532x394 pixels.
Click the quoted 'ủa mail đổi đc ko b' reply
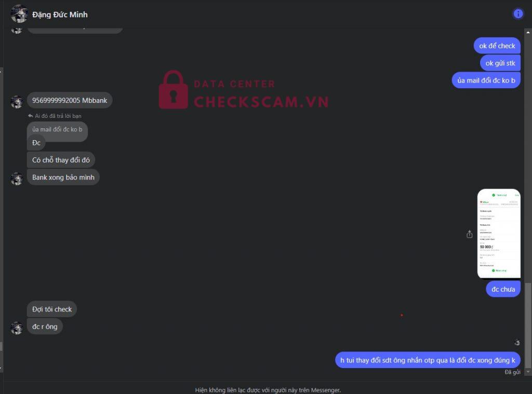(x=57, y=129)
